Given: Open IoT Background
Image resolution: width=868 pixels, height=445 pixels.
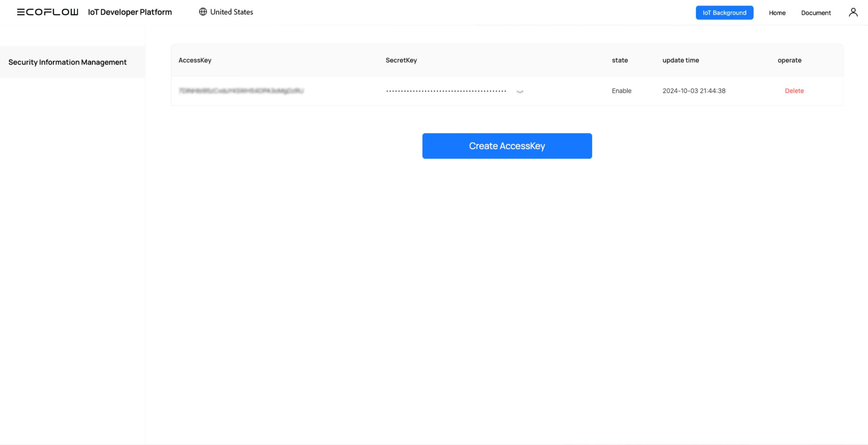Looking at the screenshot, I should (725, 13).
